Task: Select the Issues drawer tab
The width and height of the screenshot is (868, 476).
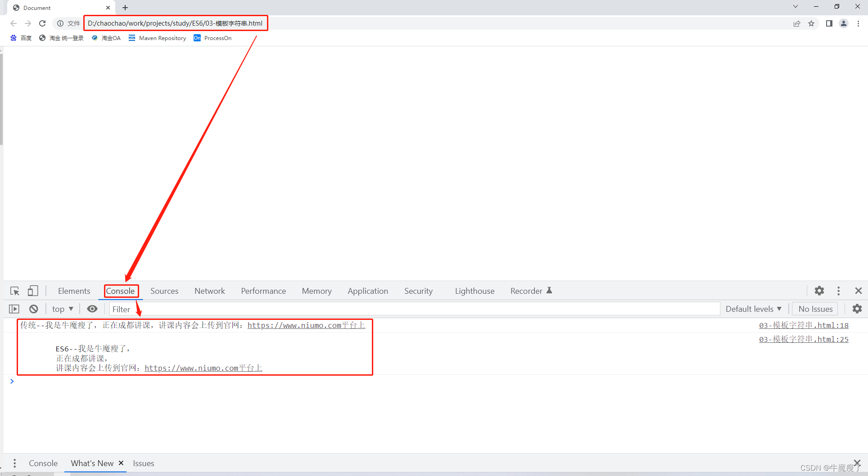Action: [x=144, y=463]
